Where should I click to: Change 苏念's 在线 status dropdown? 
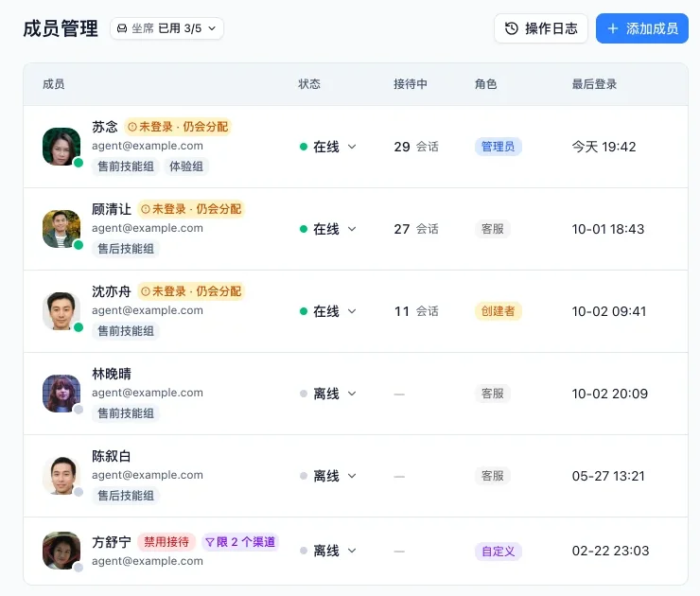click(328, 147)
